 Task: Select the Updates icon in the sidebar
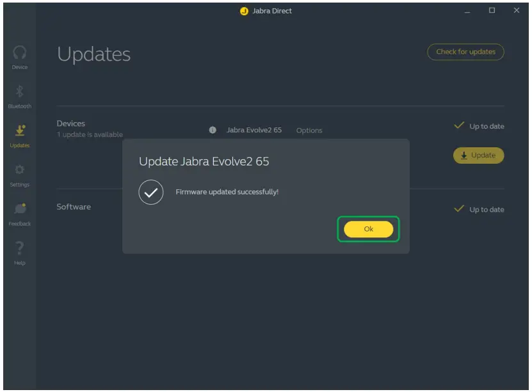click(x=20, y=133)
